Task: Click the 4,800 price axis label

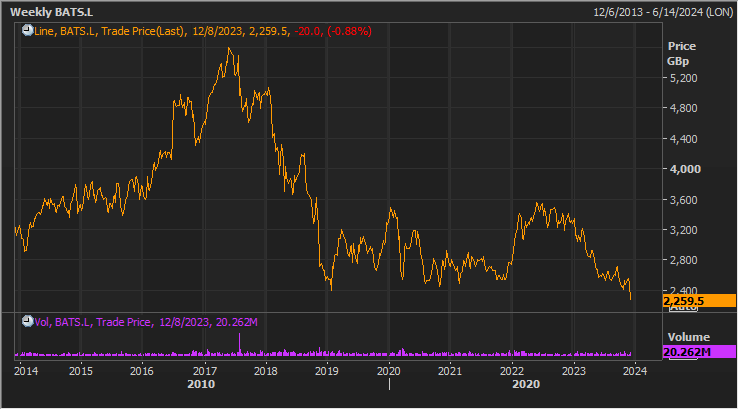Action: coord(683,108)
